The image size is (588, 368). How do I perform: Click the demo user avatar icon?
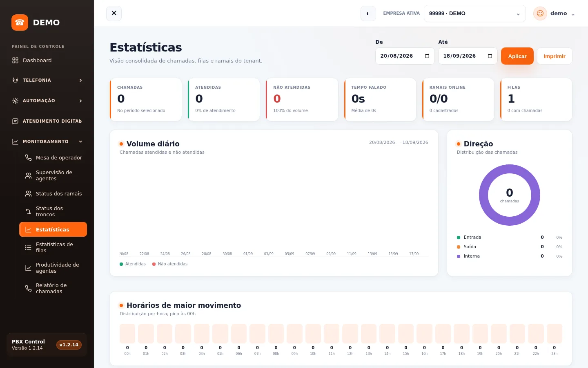click(x=540, y=13)
